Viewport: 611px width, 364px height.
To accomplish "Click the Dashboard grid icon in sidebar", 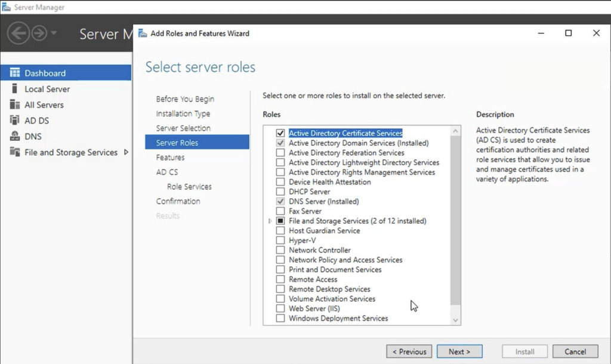I will click(15, 72).
